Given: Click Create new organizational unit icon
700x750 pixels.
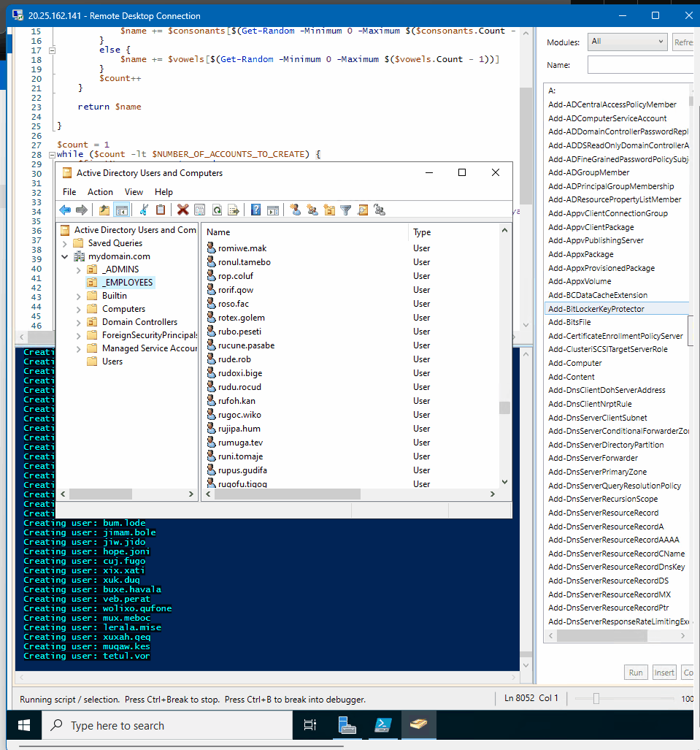Looking at the screenshot, I should tap(329, 210).
